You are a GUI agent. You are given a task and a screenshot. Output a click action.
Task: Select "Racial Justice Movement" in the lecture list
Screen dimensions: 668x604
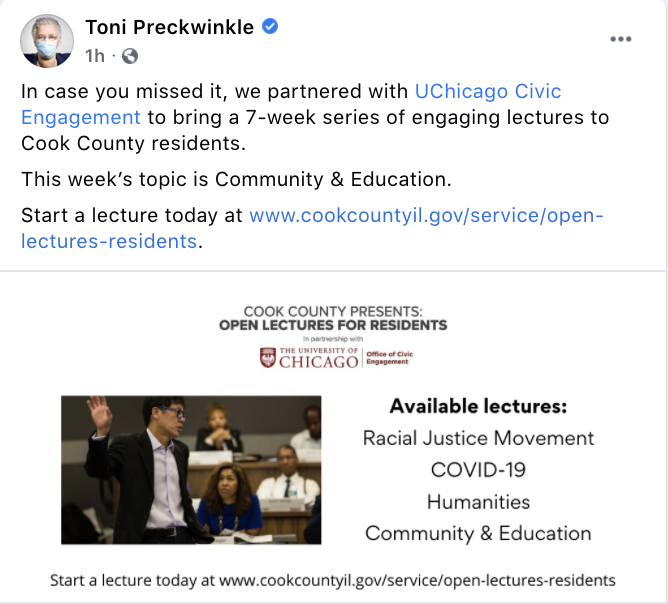coord(478,438)
